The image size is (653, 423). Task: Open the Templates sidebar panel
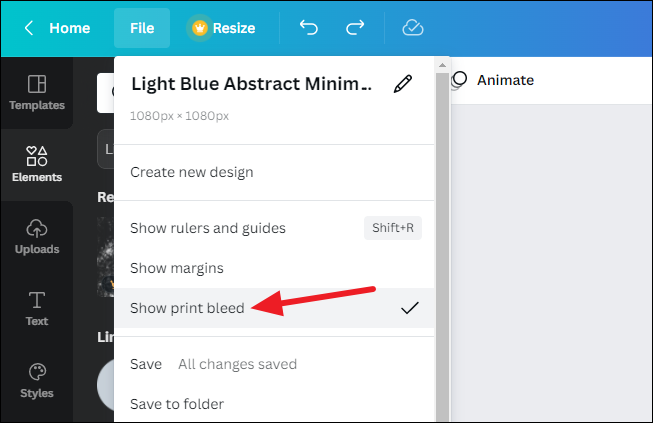[x=37, y=92]
